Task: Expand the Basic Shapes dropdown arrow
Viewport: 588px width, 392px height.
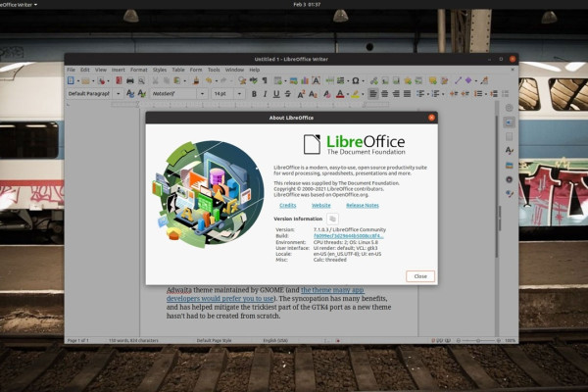Action: (x=476, y=80)
